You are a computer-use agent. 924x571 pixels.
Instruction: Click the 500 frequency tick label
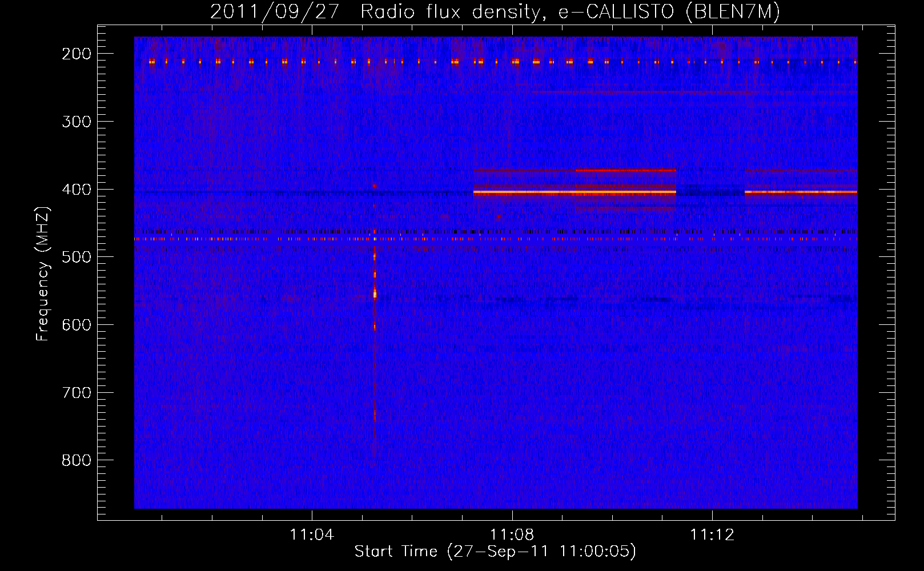[77, 257]
